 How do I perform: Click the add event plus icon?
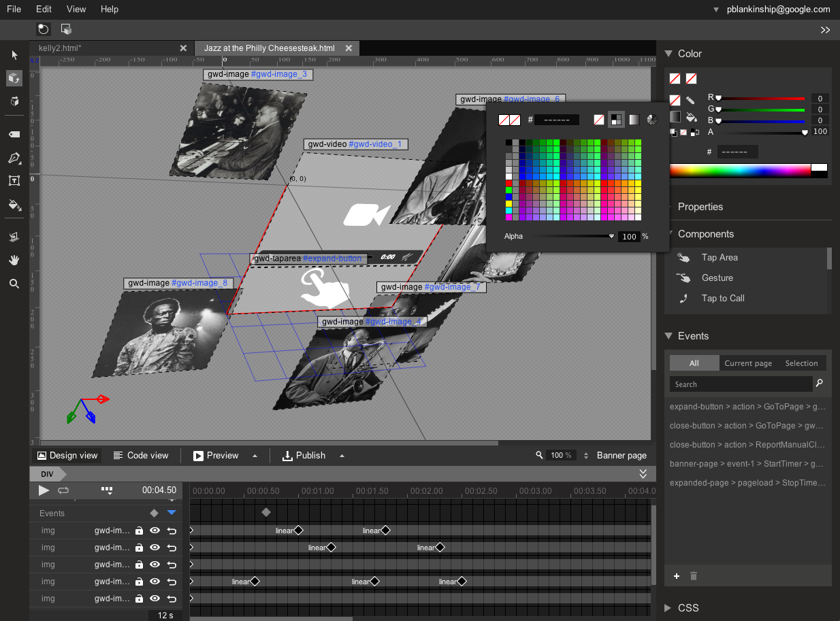click(x=677, y=576)
